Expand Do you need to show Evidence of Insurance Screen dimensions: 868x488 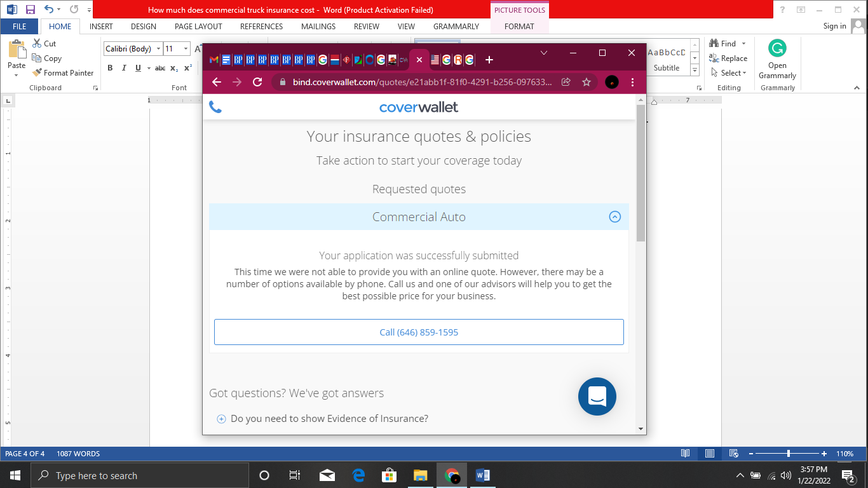(323, 419)
